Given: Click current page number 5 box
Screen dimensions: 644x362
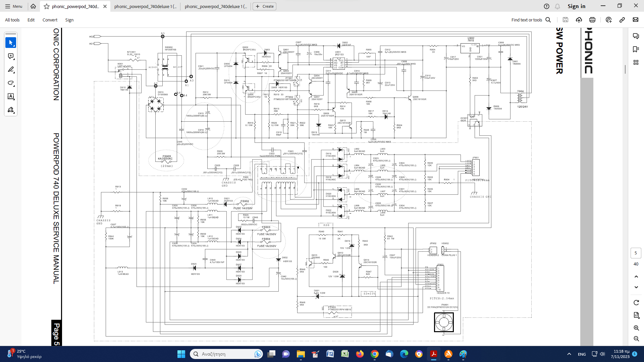Looking at the screenshot, I should (x=636, y=253).
